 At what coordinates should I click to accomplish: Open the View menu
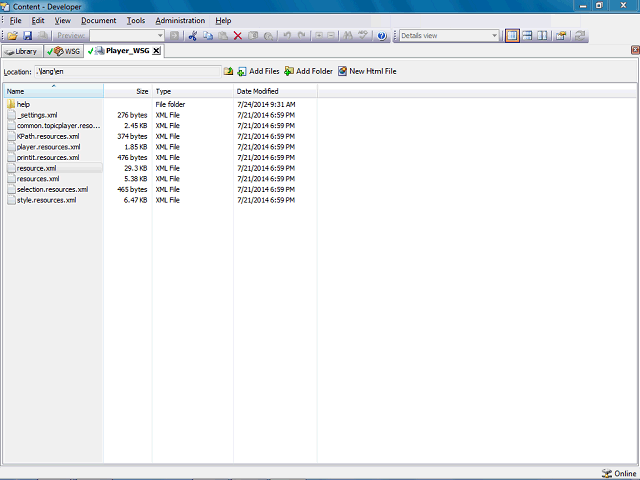[x=62, y=20]
